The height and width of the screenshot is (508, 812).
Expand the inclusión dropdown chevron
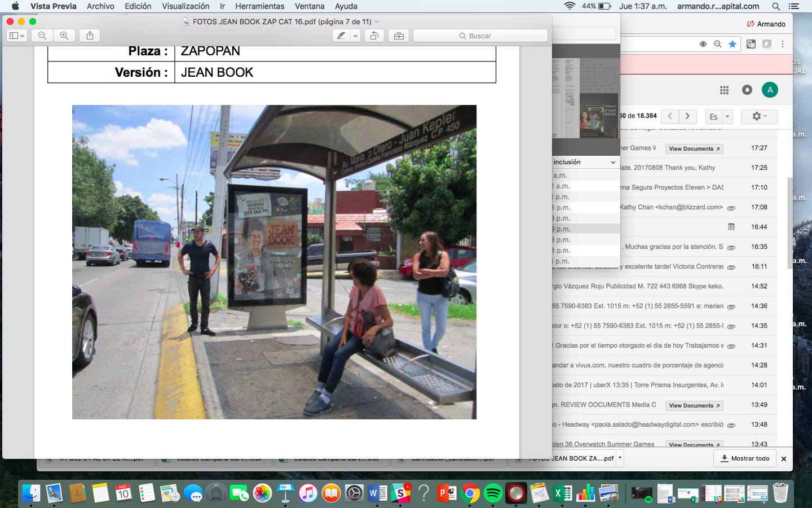pos(613,163)
